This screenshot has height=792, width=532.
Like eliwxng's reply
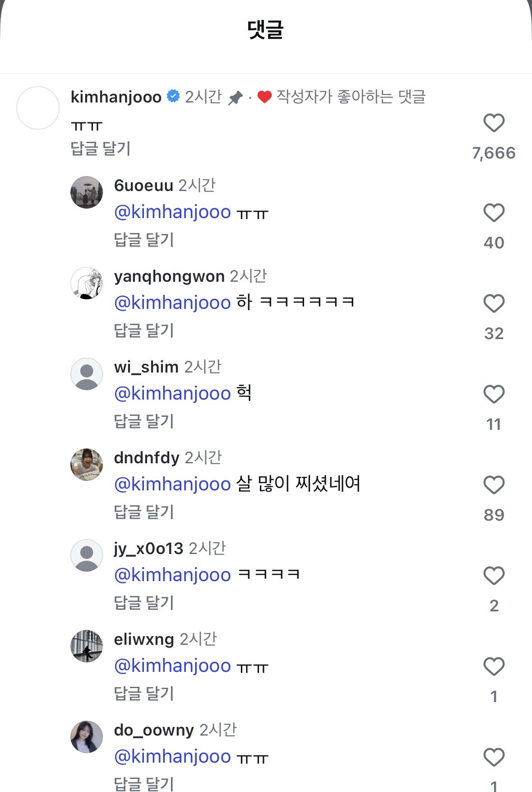pos(494,666)
